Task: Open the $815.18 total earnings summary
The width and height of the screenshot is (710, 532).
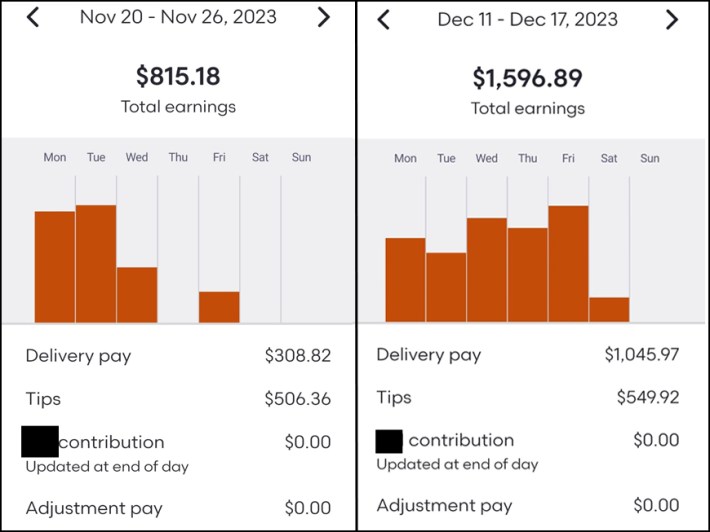Action: pos(178,77)
